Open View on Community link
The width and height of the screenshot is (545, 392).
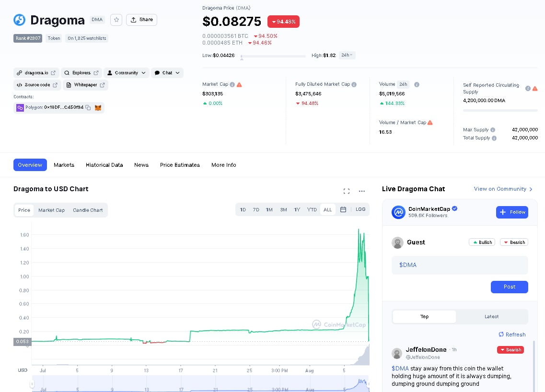pos(503,189)
